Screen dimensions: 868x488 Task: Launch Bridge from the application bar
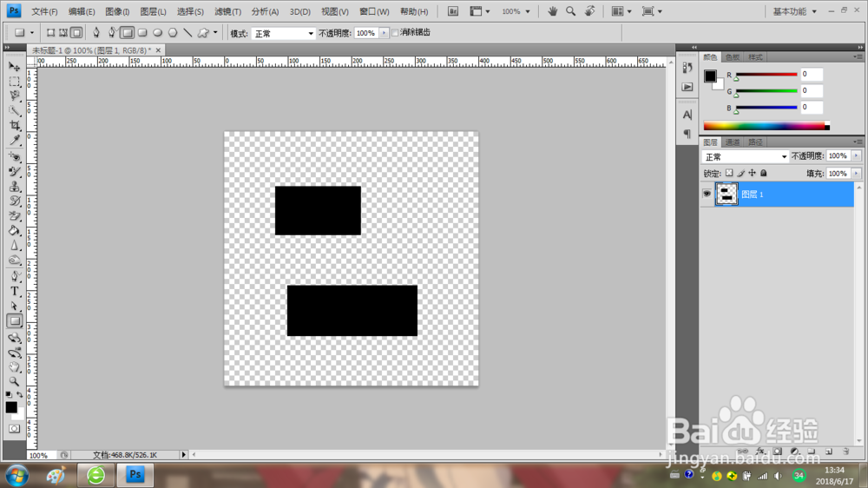tap(453, 11)
